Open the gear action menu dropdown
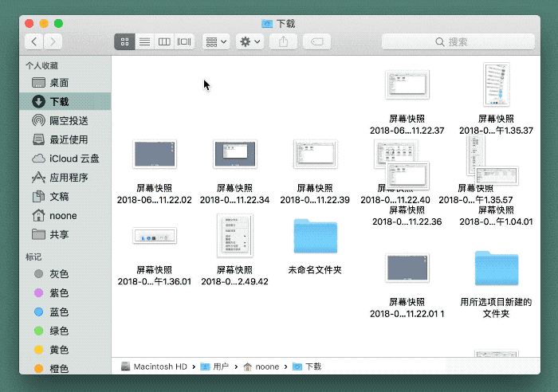This screenshot has width=558, height=392. (250, 41)
